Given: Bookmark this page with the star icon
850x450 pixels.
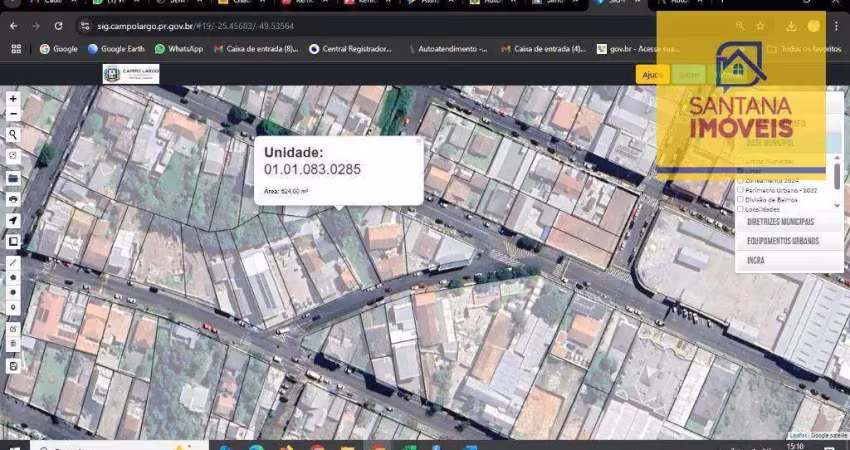Looking at the screenshot, I should pos(761,26).
